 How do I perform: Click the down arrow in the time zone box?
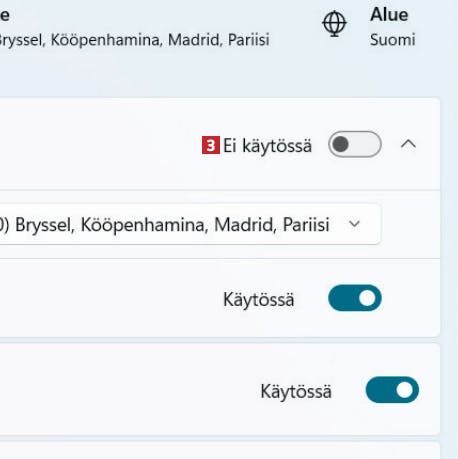click(354, 224)
